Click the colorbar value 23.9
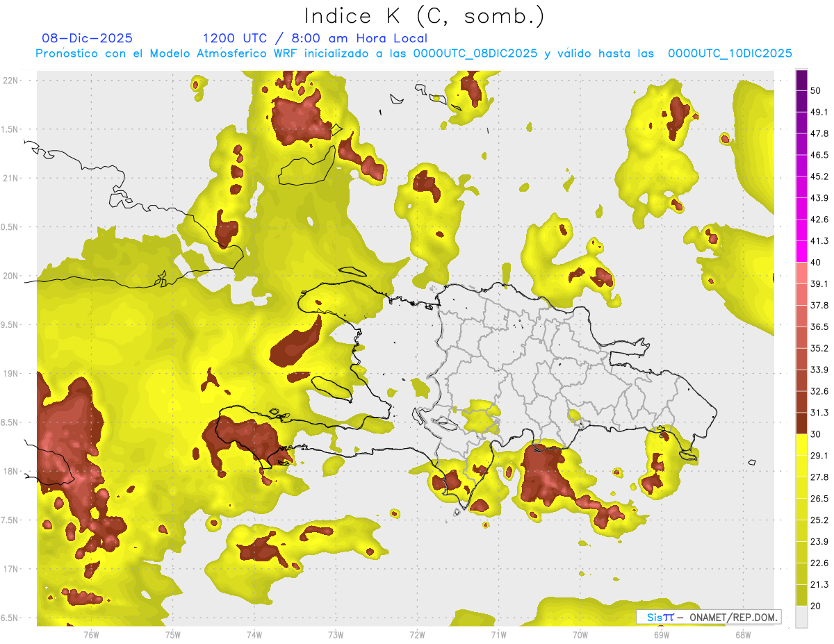This screenshot has width=834, height=644. coord(819,542)
